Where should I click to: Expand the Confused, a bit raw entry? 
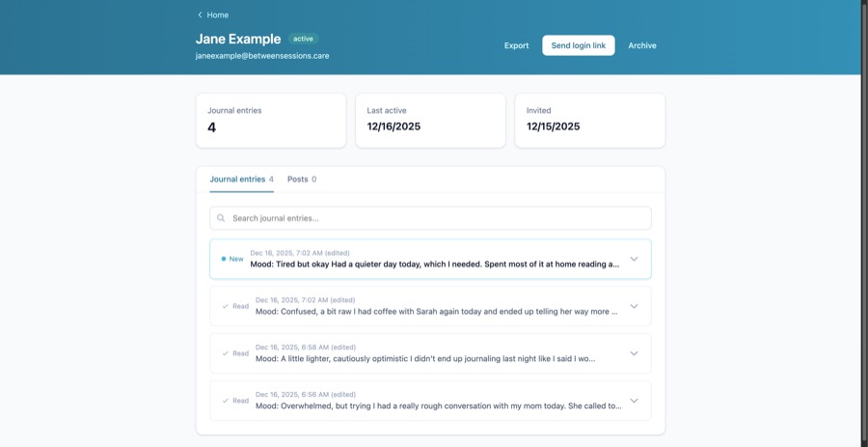click(x=634, y=306)
